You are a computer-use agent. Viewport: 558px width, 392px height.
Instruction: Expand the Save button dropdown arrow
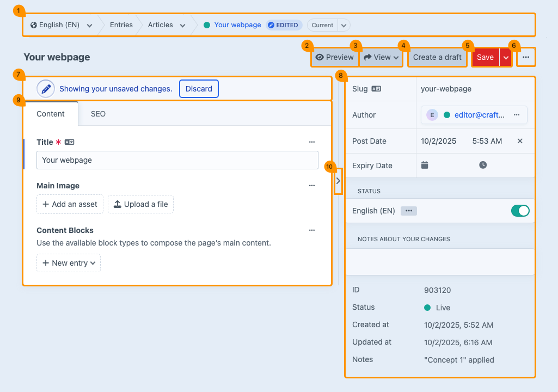[506, 58]
